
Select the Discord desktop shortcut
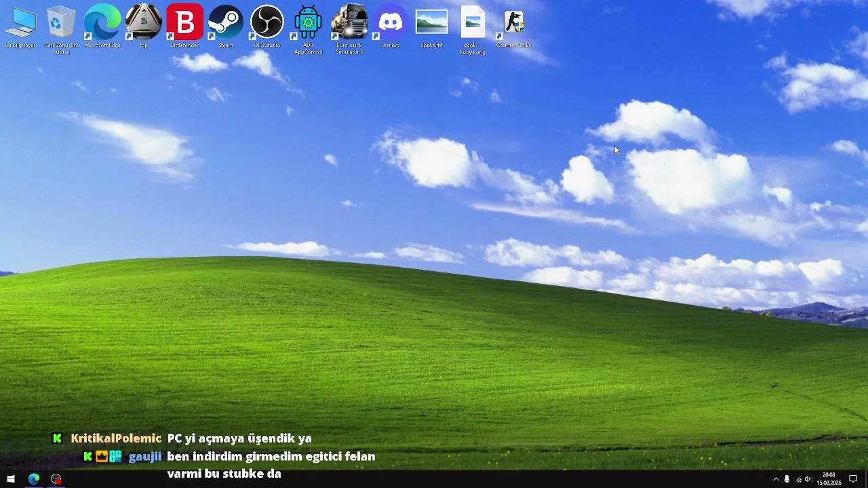coord(391,27)
